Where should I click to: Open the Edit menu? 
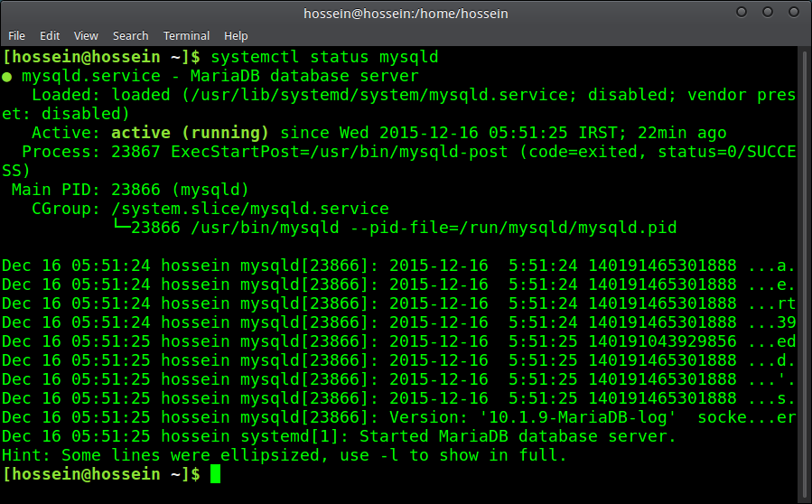click(50, 36)
